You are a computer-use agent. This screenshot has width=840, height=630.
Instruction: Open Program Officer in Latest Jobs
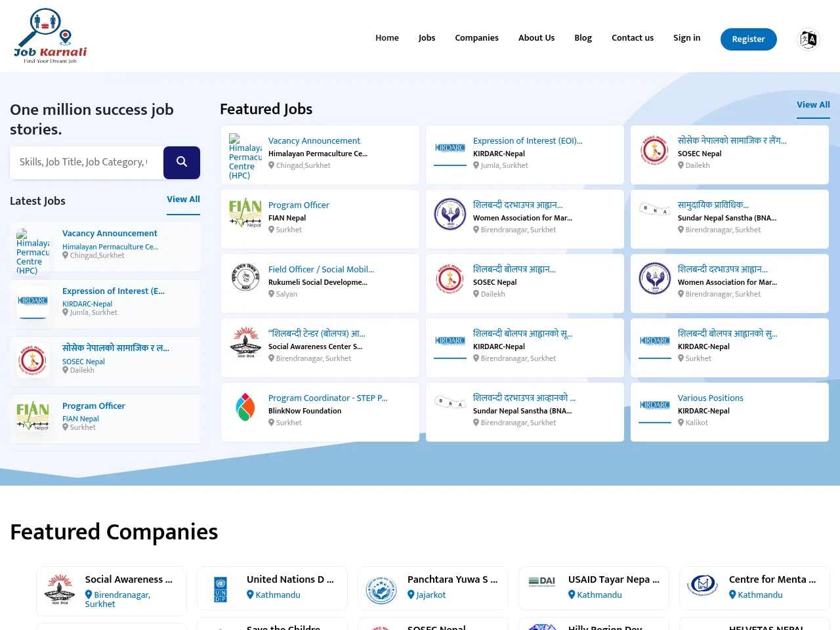pyautogui.click(x=94, y=406)
